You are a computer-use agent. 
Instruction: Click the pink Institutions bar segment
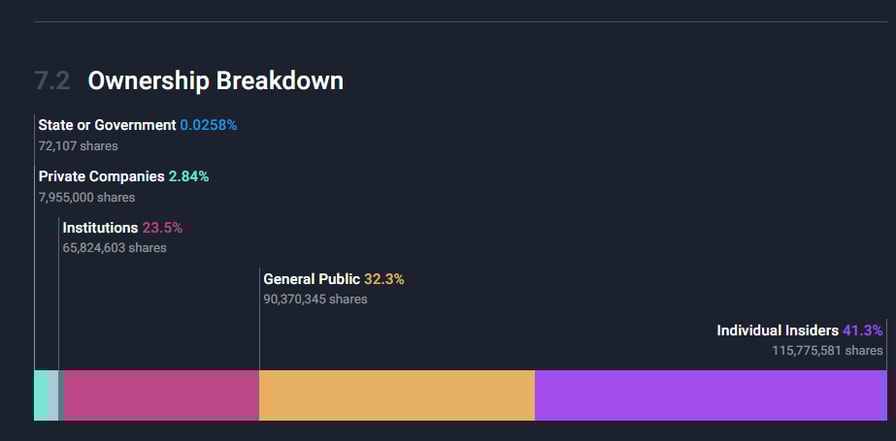pyautogui.click(x=161, y=395)
